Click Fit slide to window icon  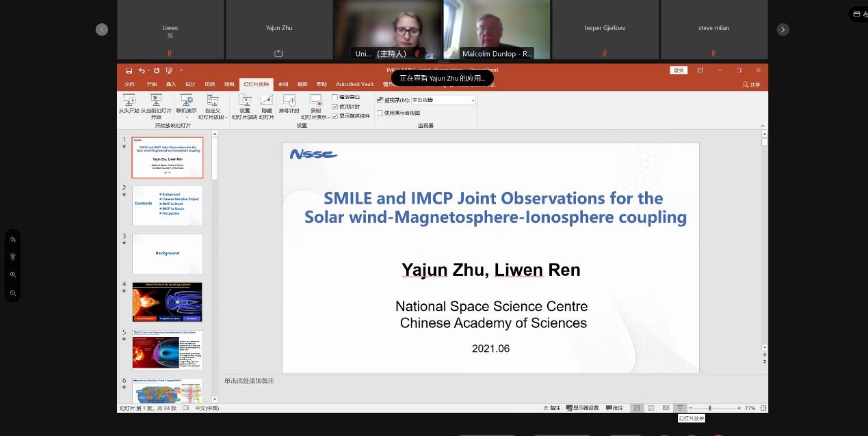[x=763, y=408]
